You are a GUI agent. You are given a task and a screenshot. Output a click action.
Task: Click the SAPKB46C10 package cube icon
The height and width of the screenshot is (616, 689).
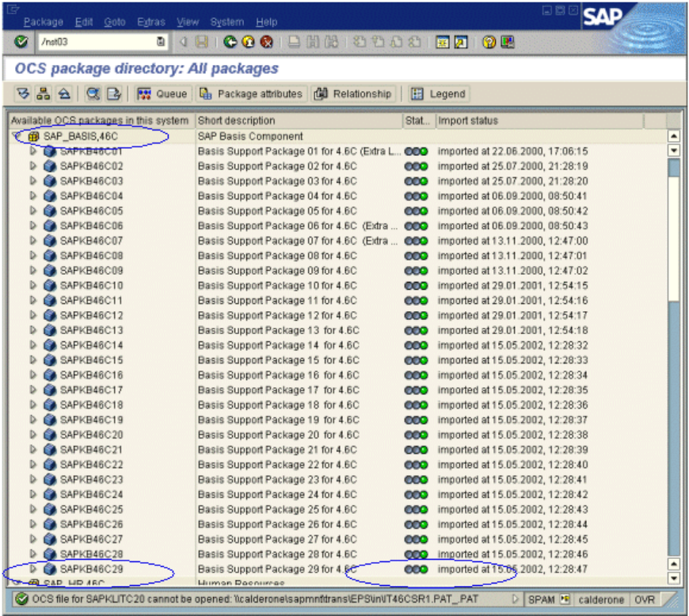50,285
